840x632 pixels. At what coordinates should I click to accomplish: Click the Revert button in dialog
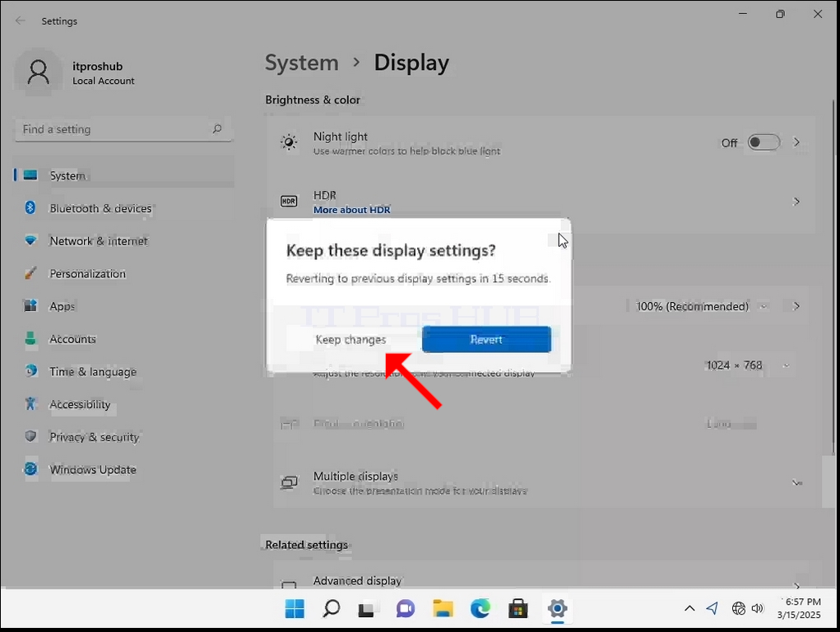pyautogui.click(x=486, y=339)
